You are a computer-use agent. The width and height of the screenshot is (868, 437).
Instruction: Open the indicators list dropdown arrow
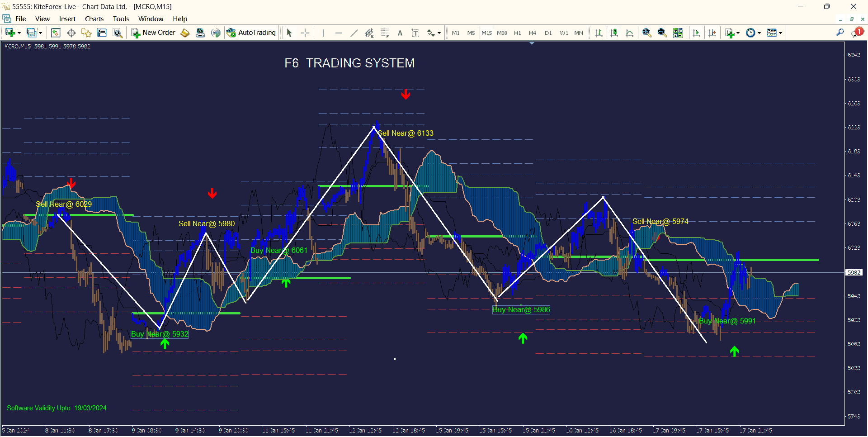click(738, 33)
